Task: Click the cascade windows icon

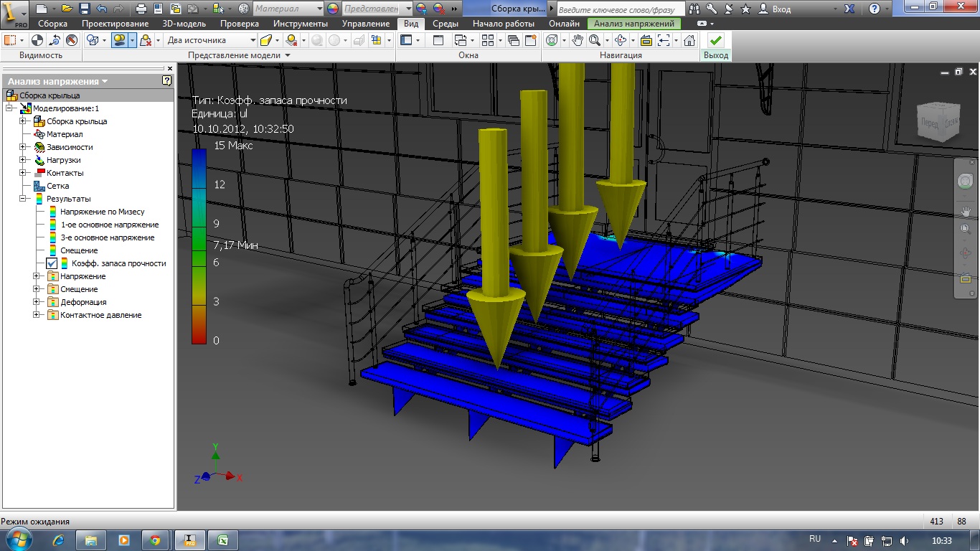Action: pyautogui.click(x=513, y=40)
